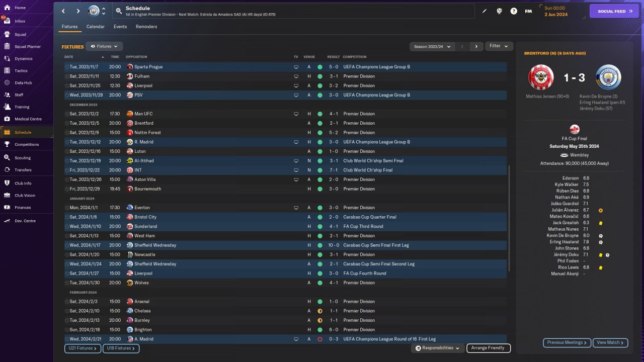Screen dimensions: 644x362
Task: Toggle the check circle on the Everton fixture
Action: coord(67,208)
